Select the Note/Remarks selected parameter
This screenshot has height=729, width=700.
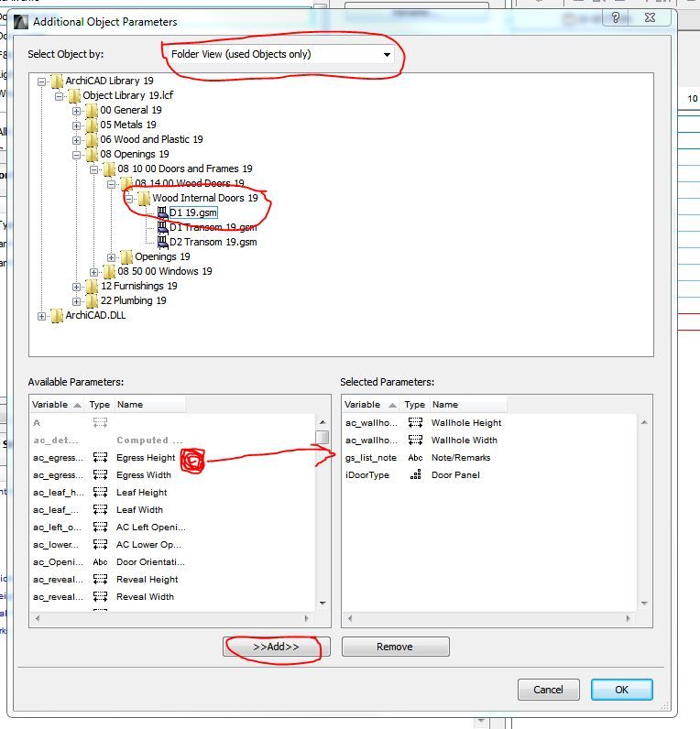point(461,458)
